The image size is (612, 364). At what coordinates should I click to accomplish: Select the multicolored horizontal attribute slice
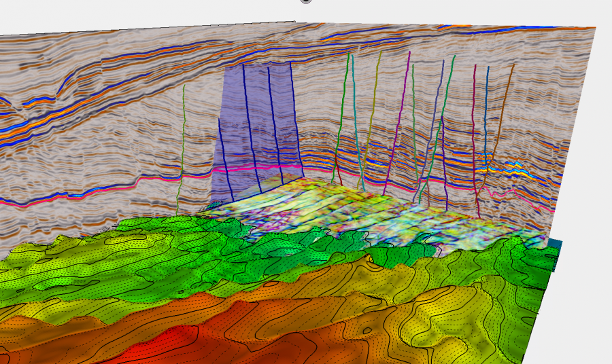[354, 211]
